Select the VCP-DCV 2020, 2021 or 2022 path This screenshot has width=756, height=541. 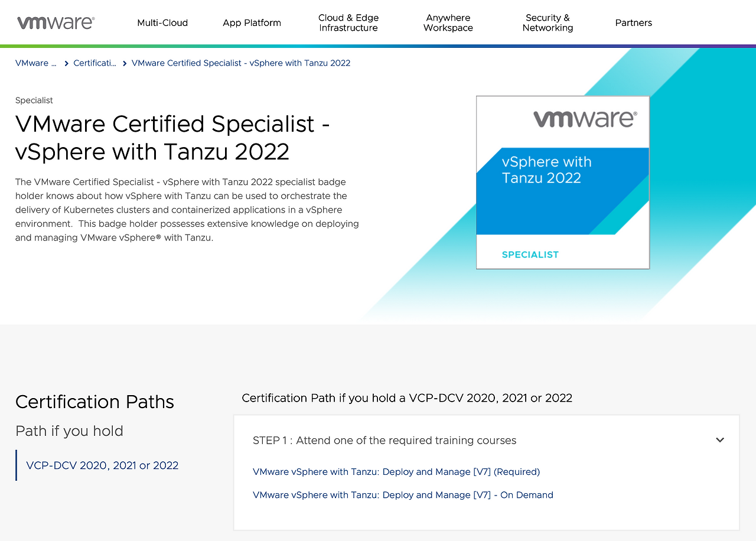pyautogui.click(x=102, y=465)
